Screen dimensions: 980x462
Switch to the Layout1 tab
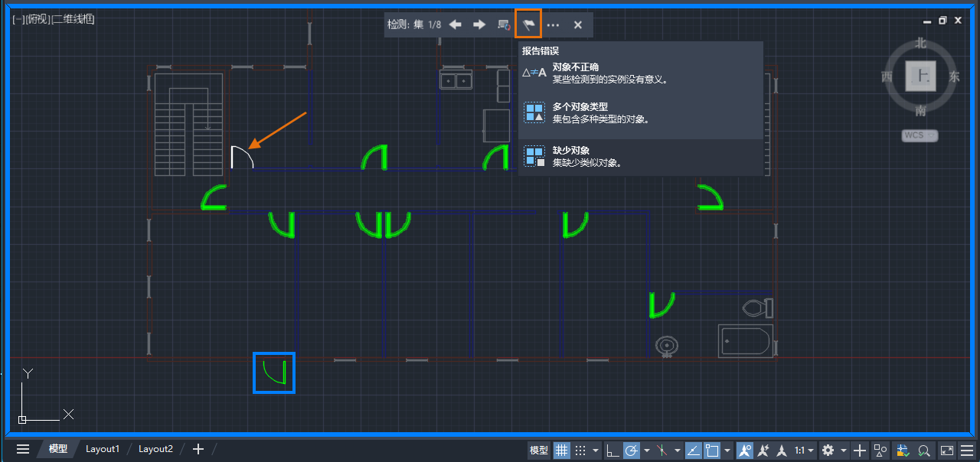(x=103, y=449)
